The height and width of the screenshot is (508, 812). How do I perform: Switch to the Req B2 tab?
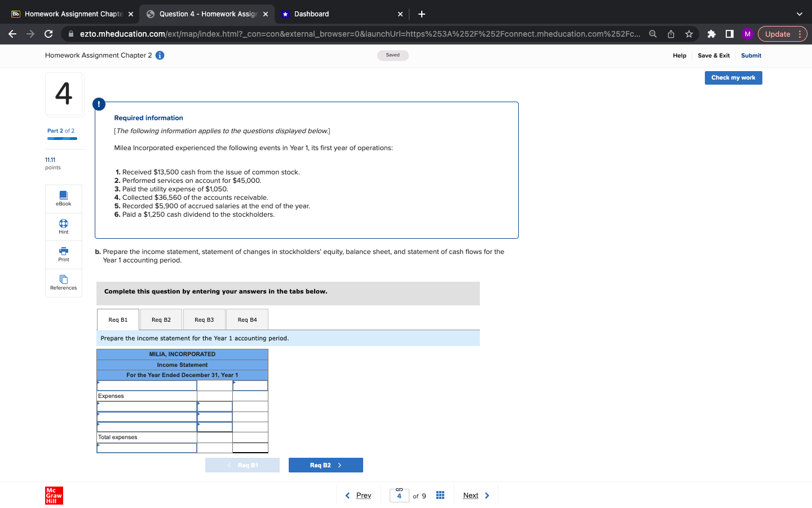161,319
